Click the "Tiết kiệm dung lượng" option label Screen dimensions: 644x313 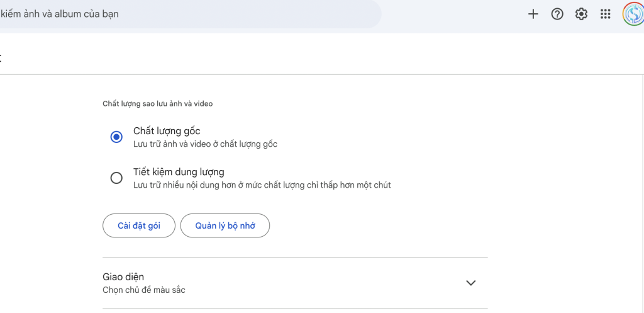[x=179, y=171]
